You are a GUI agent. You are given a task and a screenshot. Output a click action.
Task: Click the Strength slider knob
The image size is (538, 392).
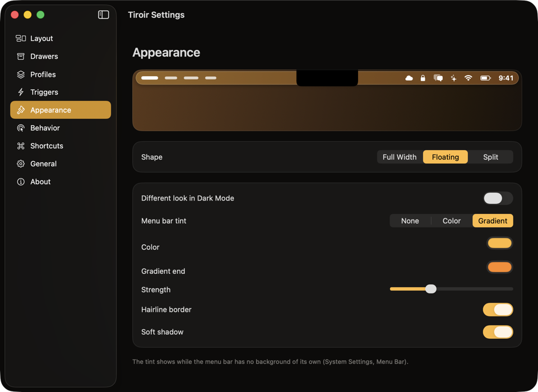(x=431, y=289)
